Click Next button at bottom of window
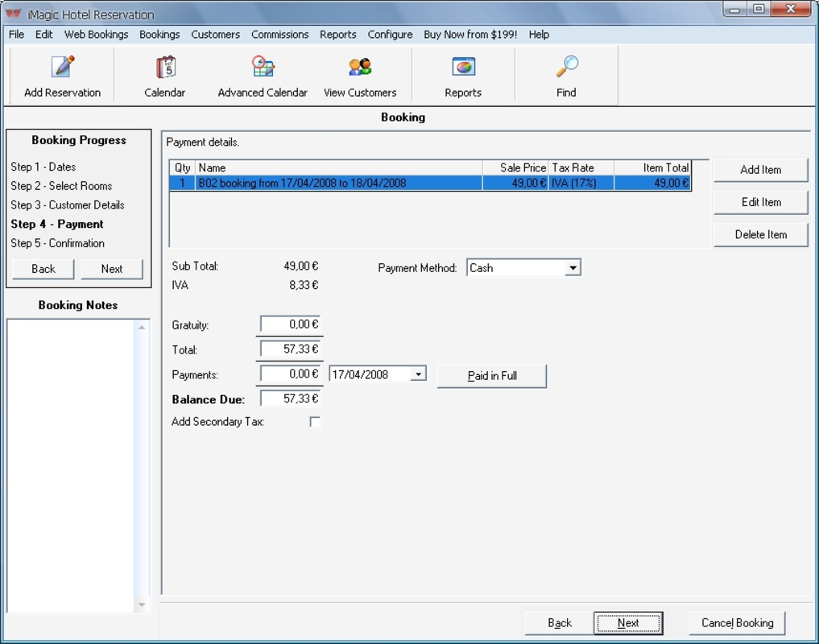Viewport: 819px width, 644px height. tap(628, 623)
